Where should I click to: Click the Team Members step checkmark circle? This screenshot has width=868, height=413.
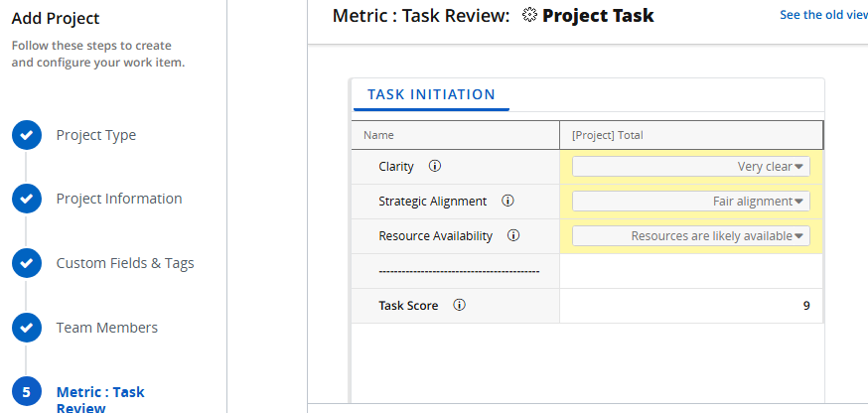pos(27,328)
